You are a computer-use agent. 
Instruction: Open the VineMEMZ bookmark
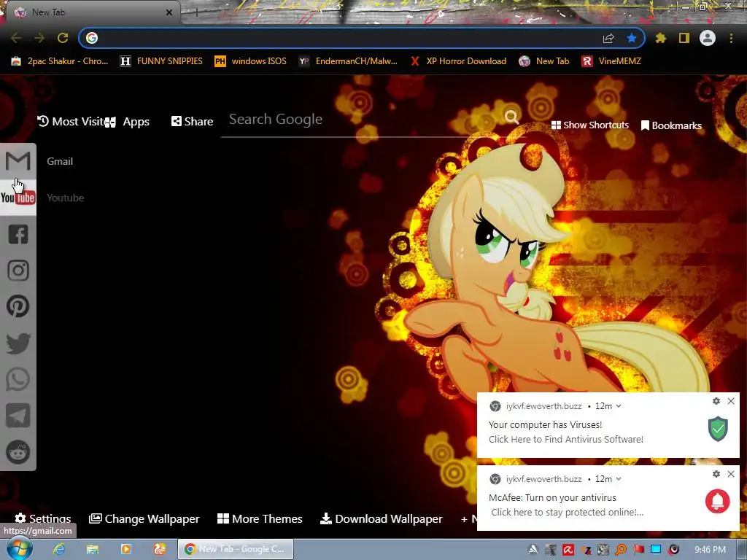612,61
